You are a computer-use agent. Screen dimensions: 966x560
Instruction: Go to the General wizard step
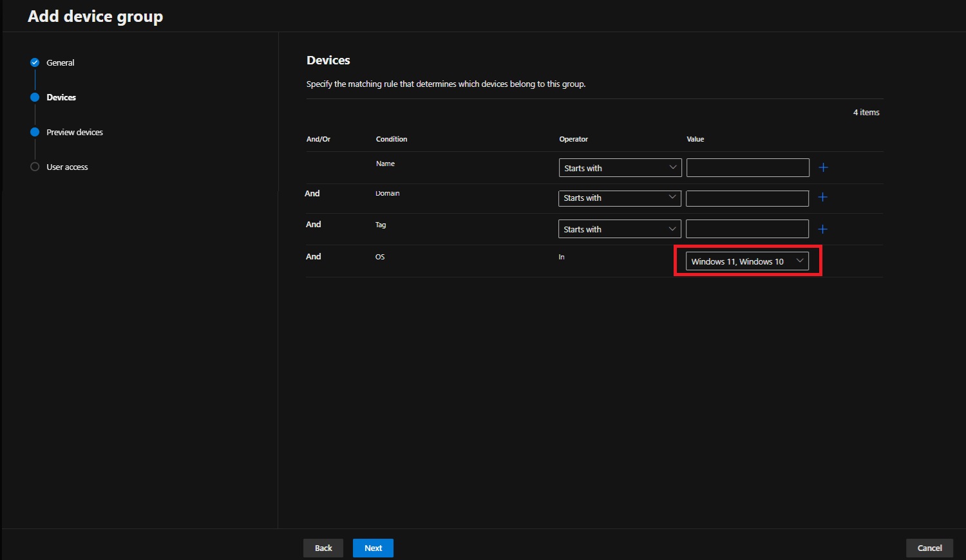61,62
